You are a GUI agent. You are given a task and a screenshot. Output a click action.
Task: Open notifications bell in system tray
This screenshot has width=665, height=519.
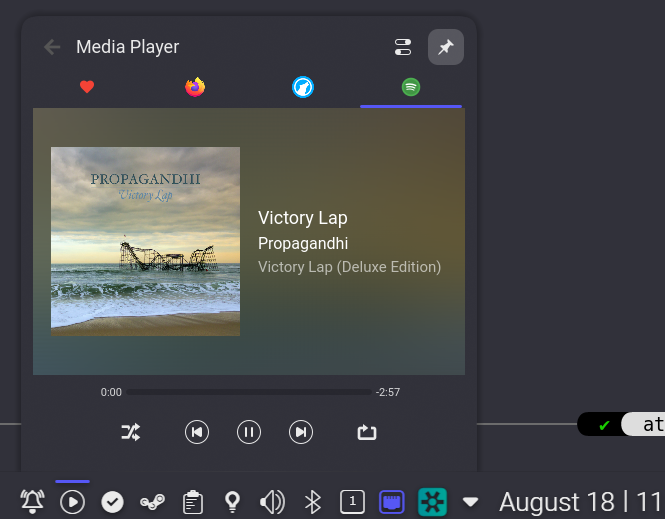pos(33,502)
